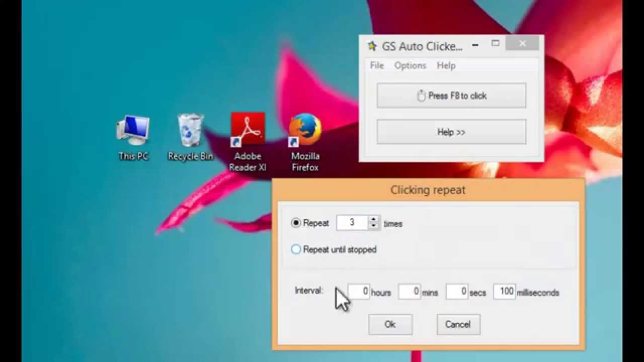Click the repeat times down arrow

(373, 226)
